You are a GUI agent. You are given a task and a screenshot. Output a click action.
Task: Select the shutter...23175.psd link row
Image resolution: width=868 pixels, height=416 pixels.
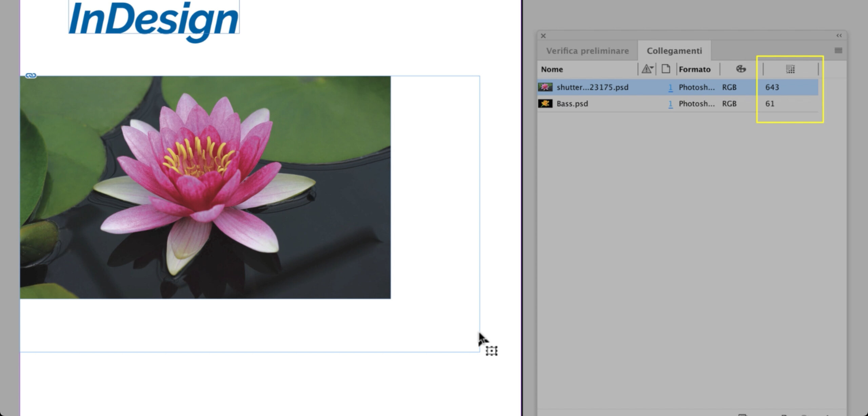click(x=677, y=87)
